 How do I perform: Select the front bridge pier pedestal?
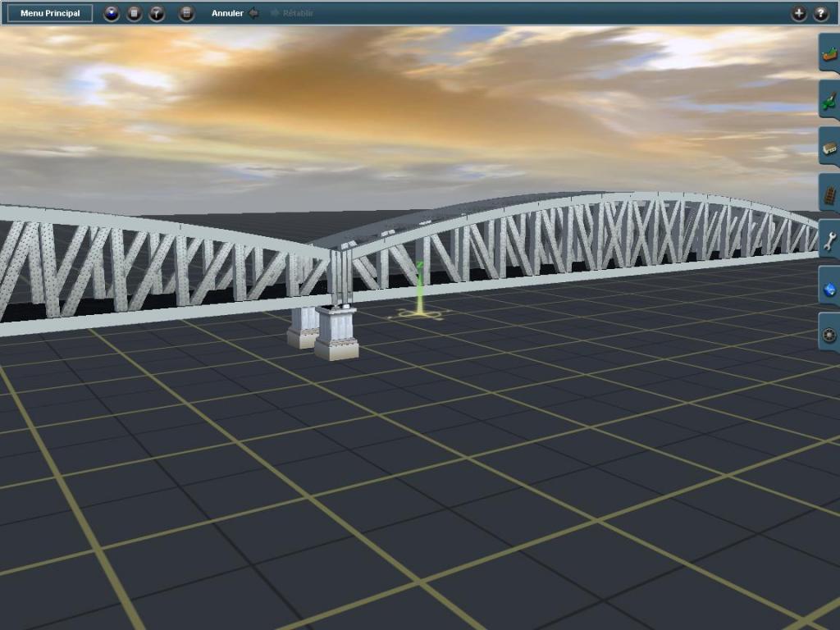pyautogui.click(x=336, y=332)
